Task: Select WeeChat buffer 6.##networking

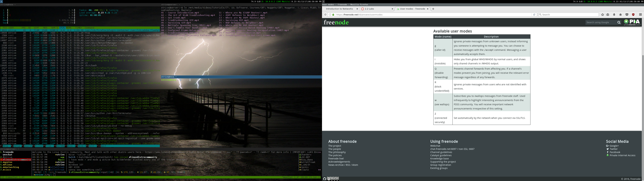Action: point(10,167)
